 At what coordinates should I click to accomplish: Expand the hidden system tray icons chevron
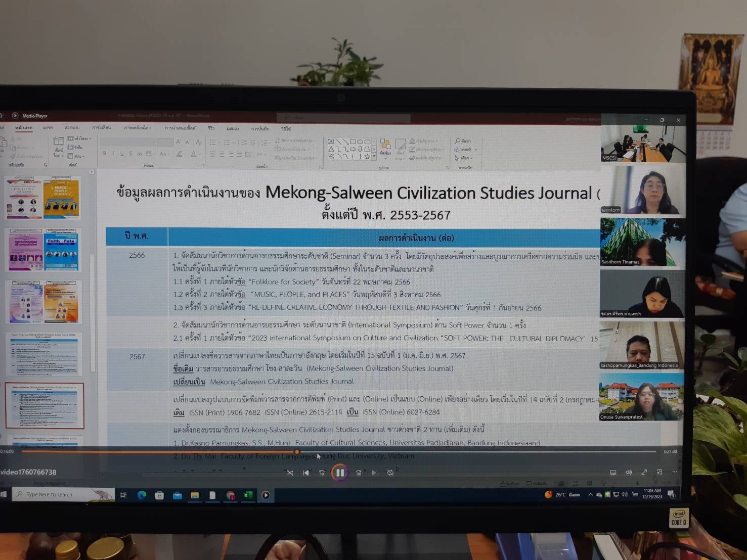click(x=590, y=494)
